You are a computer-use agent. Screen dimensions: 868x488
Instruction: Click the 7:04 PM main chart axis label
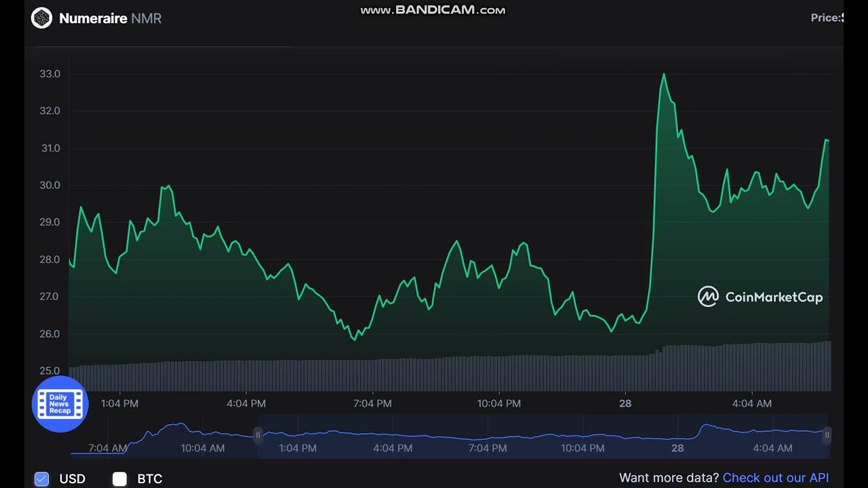(x=372, y=403)
